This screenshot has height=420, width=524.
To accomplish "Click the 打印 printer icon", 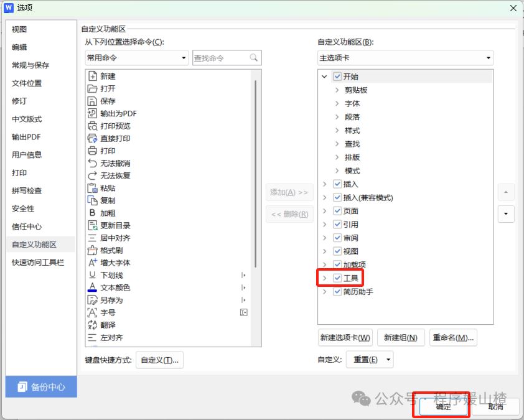I will pos(92,151).
